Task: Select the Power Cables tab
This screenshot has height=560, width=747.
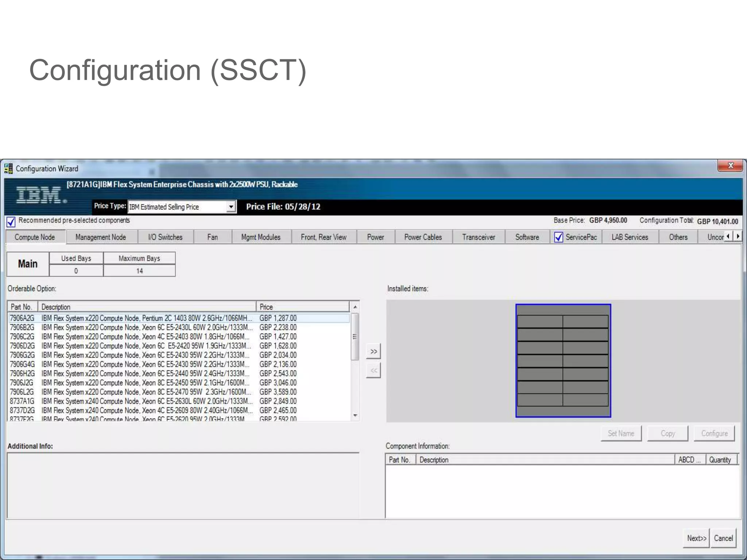Action: pyautogui.click(x=423, y=237)
